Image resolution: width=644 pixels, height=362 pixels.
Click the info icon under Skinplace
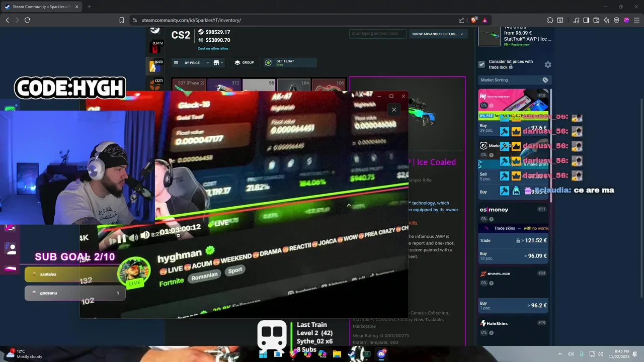click(492, 283)
